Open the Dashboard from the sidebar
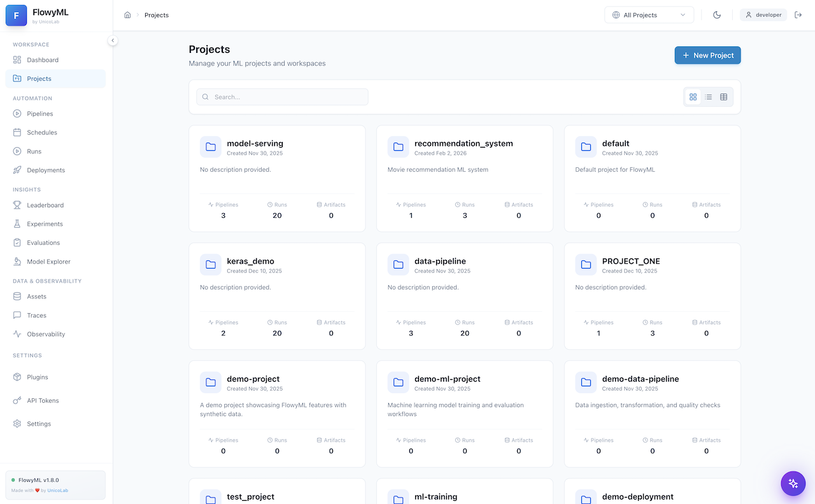 [42, 60]
